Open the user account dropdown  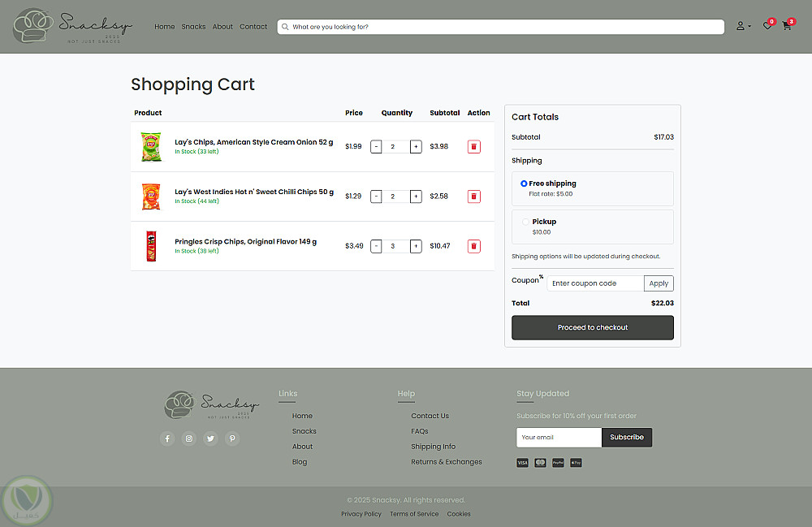(742, 26)
